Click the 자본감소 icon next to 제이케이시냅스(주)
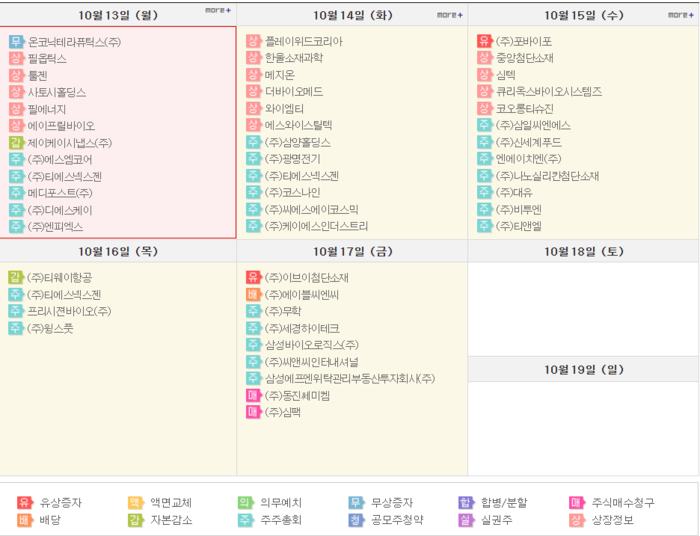The width and height of the screenshot is (700, 536). (16, 143)
